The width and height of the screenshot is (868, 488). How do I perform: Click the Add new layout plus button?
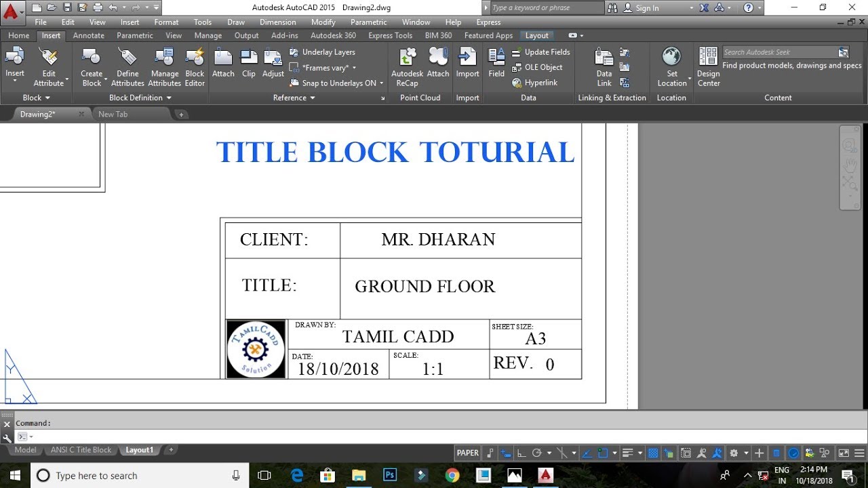point(171,449)
